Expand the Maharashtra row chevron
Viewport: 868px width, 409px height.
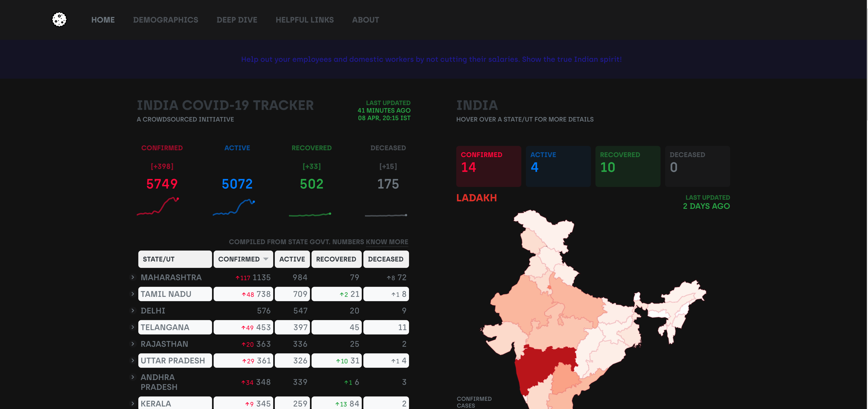click(133, 277)
